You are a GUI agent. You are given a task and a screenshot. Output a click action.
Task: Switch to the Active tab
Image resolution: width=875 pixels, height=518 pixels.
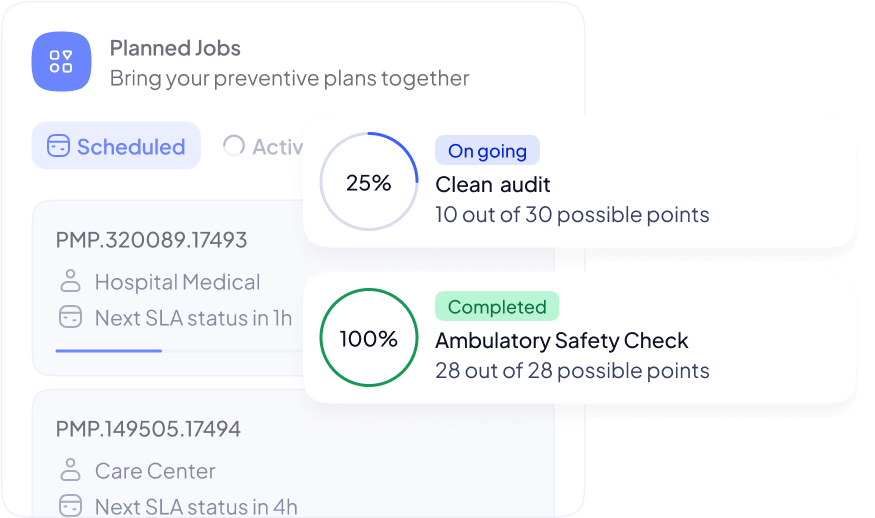(x=262, y=146)
